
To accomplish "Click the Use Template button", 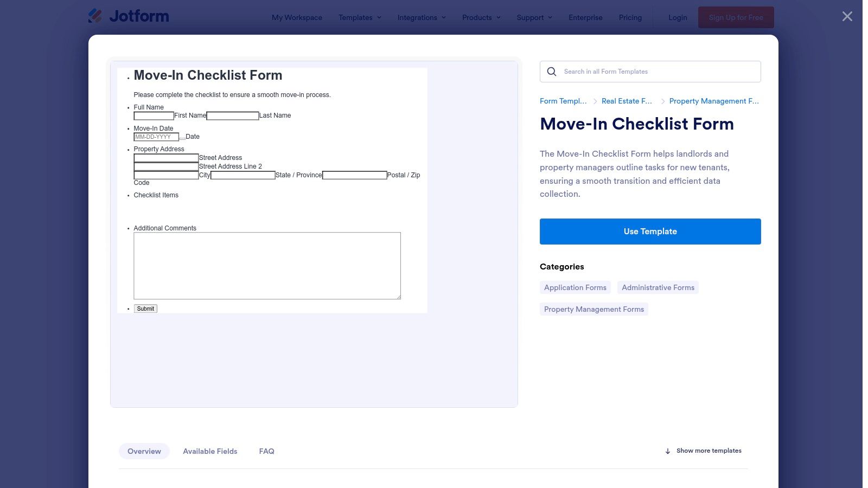I will pos(650,231).
